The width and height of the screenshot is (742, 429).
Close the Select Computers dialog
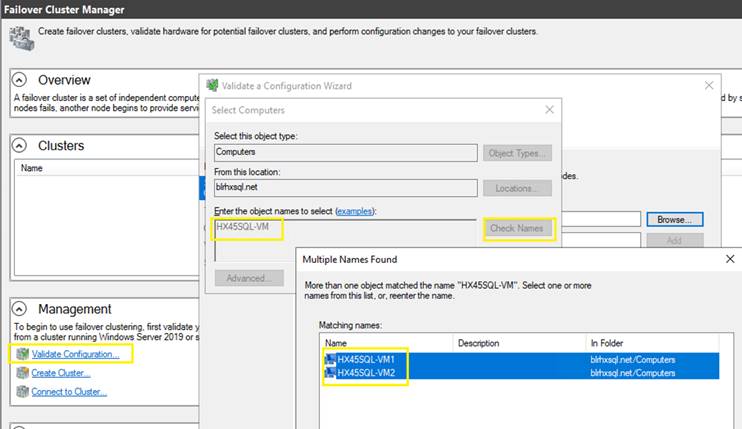[x=549, y=110]
